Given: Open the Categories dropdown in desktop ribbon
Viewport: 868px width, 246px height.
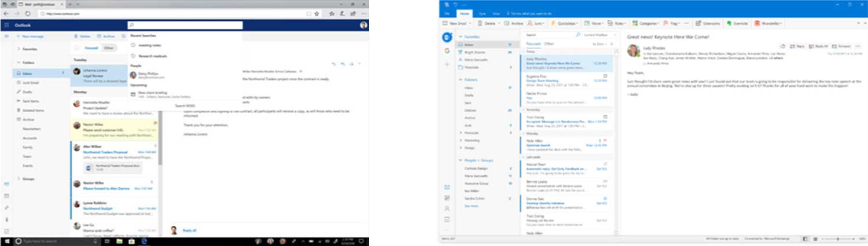Looking at the screenshot, I should tap(657, 23).
